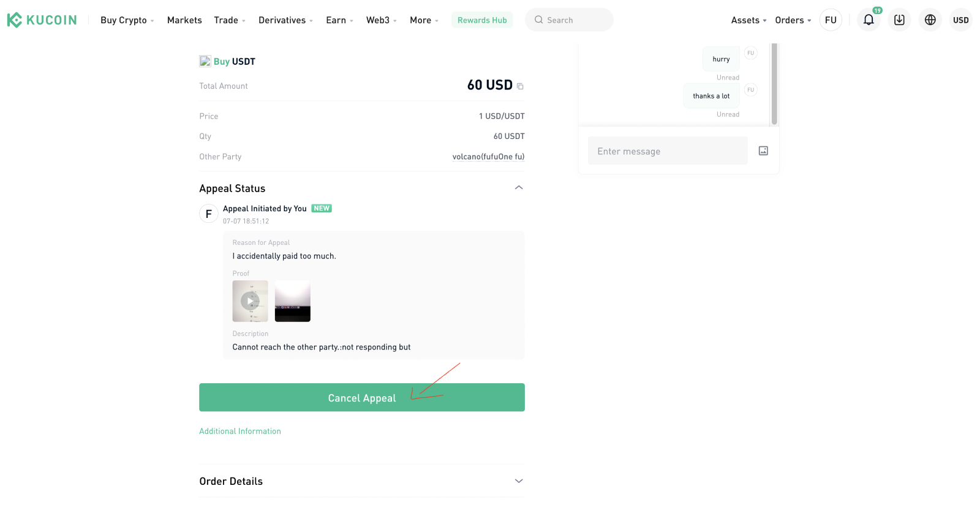Click the 1 USD/USDT price value
Screen dimensions: 980x524
click(x=502, y=116)
